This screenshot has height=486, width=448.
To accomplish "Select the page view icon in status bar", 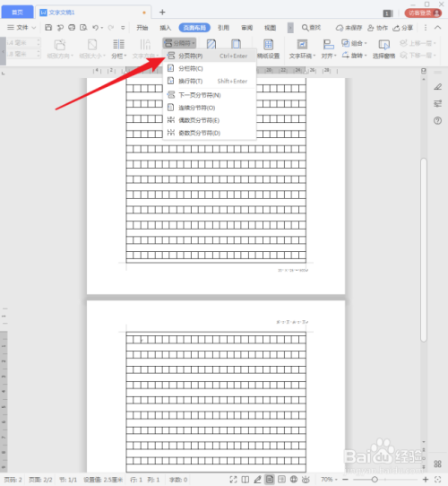I will click(270, 480).
